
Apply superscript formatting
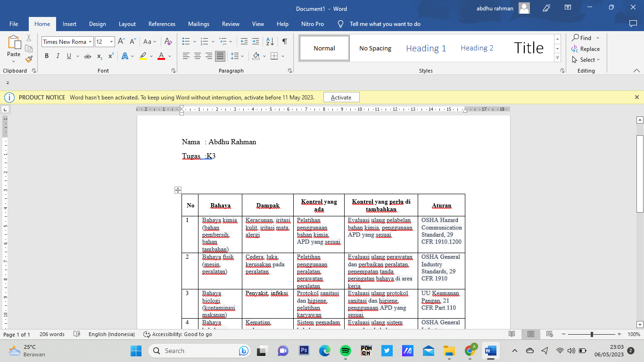click(x=111, y=56)
